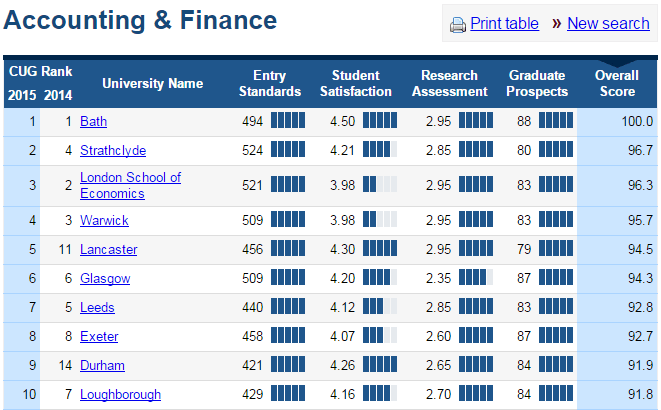Select Durham's 2014 rank value 14
Viewport: 661px width, 410px height.
click(65, 366)
